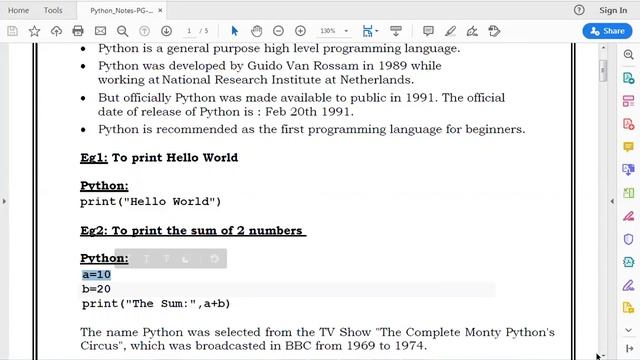The image size is (640, 360).
Task: Open red Redact pen tool in sidebar
Action: (x=629, y=216)
